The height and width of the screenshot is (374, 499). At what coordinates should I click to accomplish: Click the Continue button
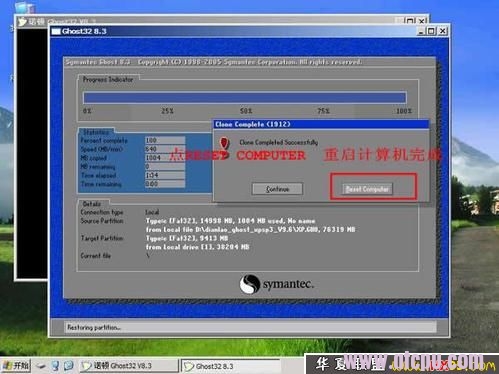(x=277, y=189)
